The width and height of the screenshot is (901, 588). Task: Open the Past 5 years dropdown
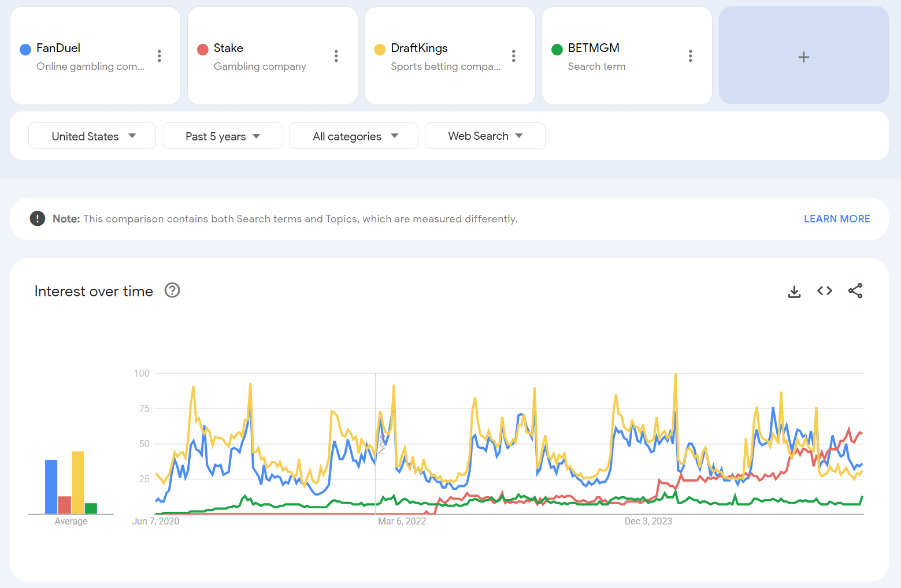coord(223,136)
